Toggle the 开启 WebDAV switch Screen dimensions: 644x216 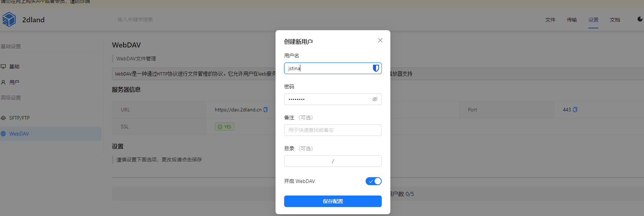(373, 181)
